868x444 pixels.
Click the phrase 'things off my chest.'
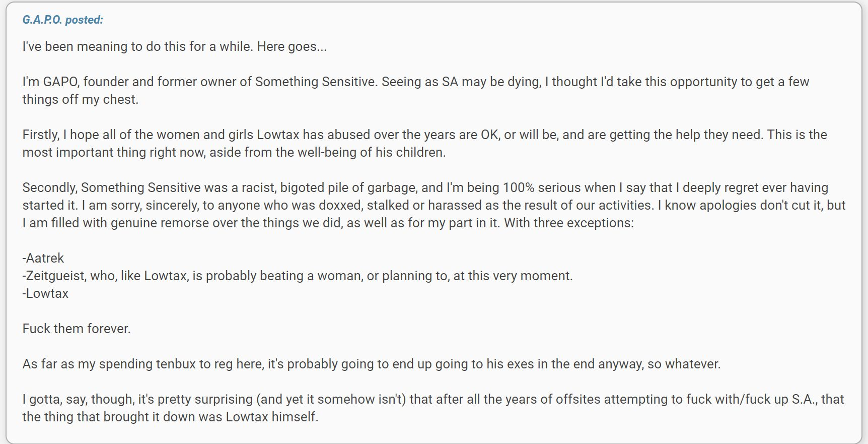(x=80, y=99)
